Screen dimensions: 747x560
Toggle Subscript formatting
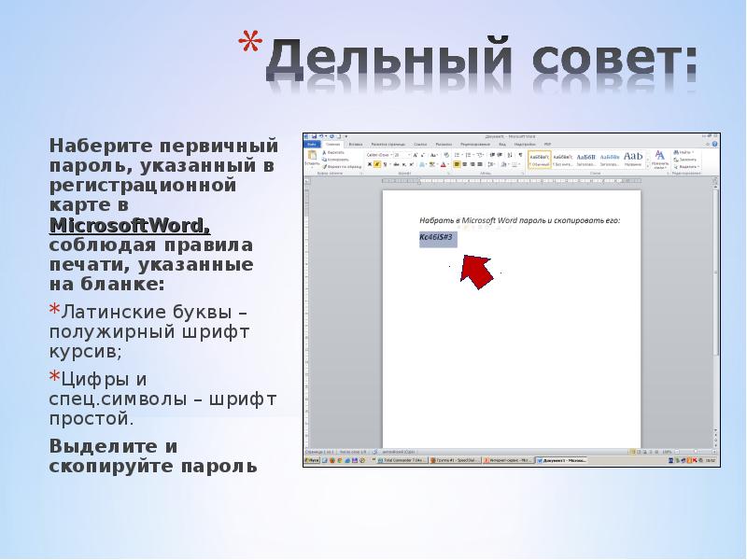tap(403, 164)
